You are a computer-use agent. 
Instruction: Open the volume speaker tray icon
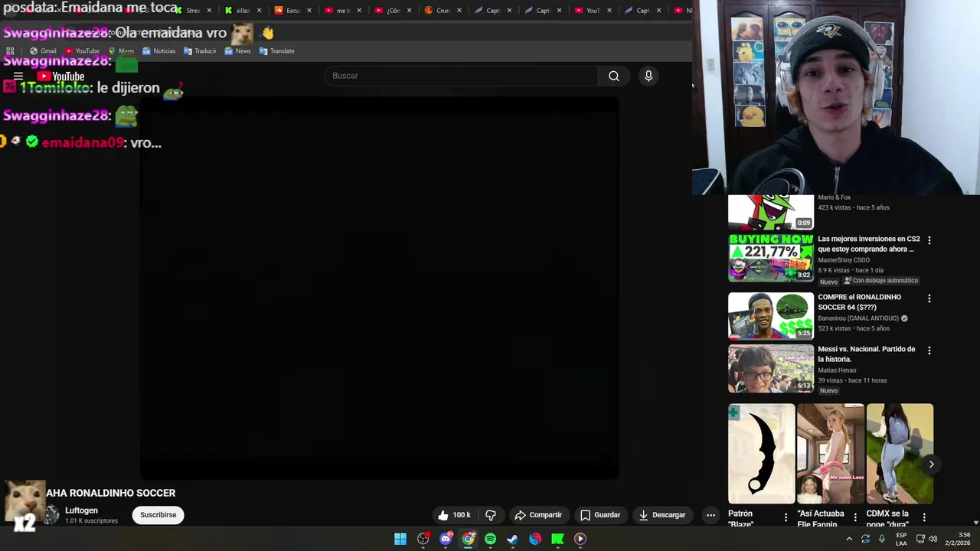(x=933, y=539)
